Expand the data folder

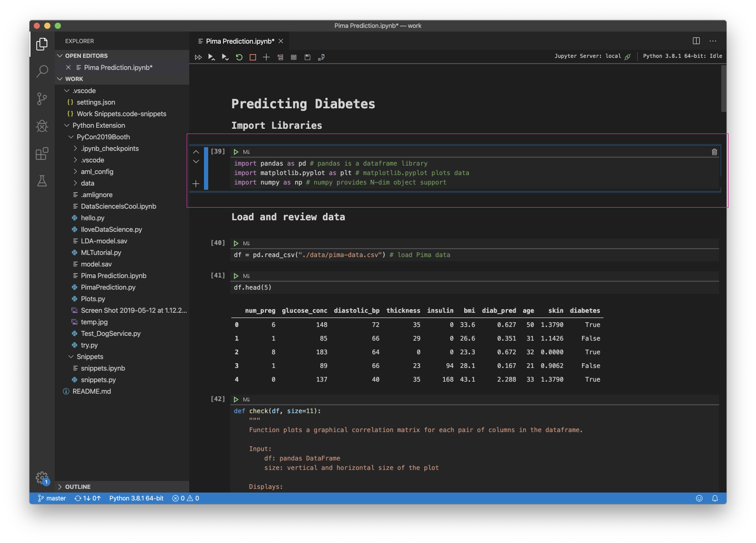(x=76, y=183)
